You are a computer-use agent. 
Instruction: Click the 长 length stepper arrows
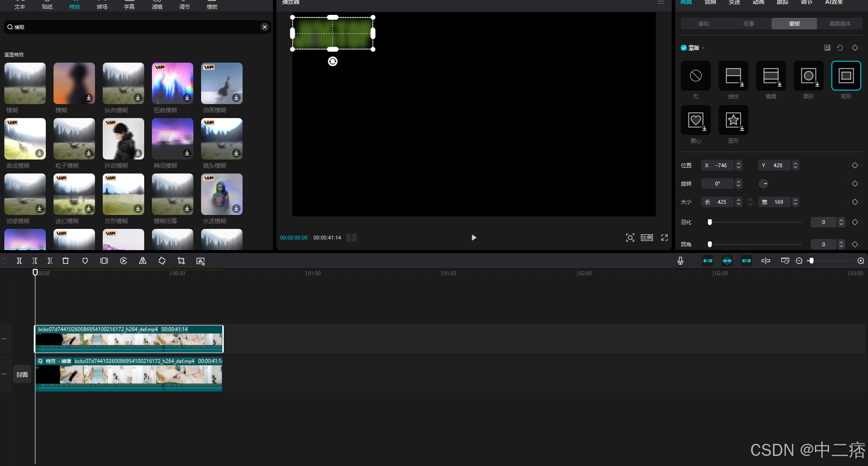(739, 202)
